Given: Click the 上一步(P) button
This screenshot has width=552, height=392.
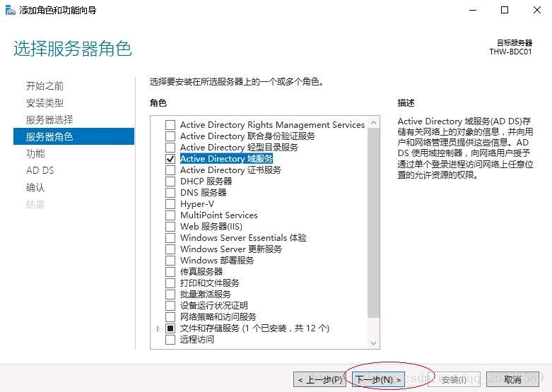Looking at the screenshot, I should point(319,379).
